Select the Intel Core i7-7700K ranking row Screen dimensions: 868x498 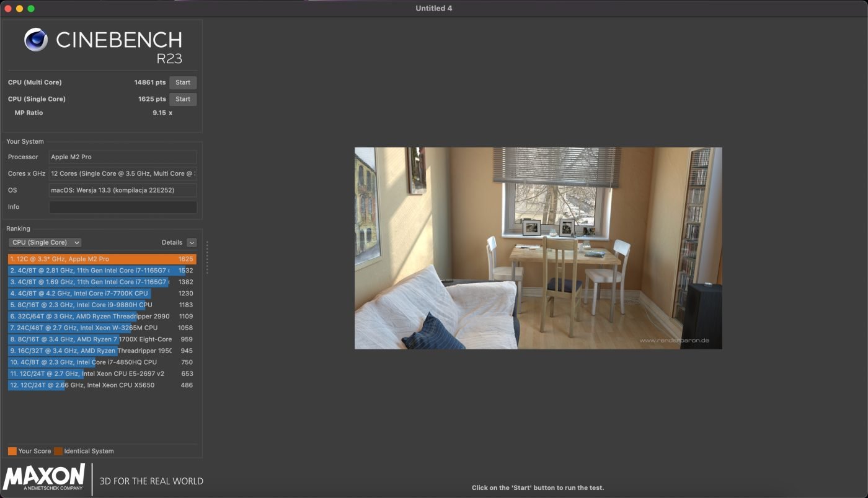(101, 294)
